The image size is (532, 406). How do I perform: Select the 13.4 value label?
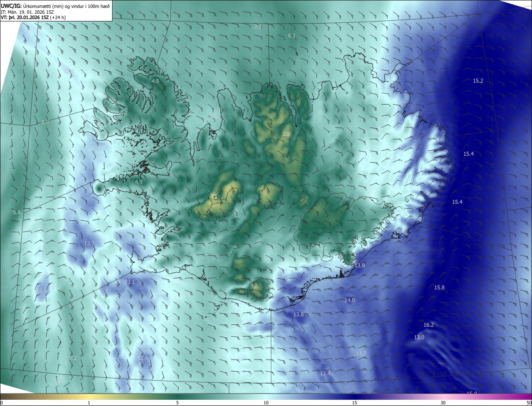click(x=325, y=374)
